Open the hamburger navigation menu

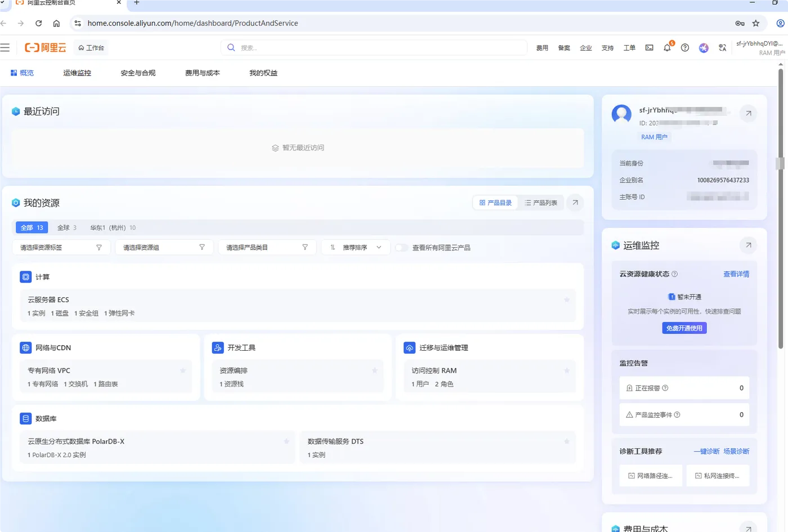[x=5, y=48]
